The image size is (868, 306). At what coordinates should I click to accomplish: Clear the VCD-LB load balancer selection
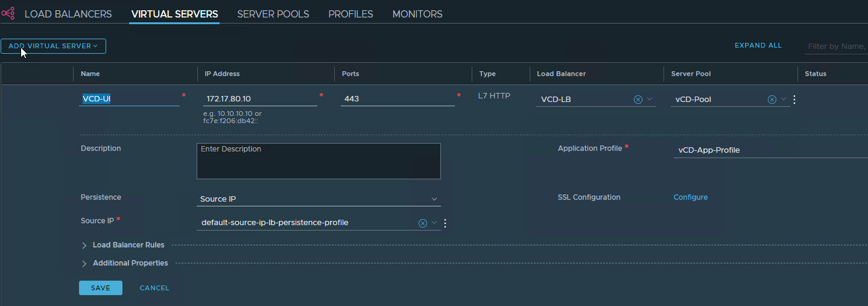638,100
